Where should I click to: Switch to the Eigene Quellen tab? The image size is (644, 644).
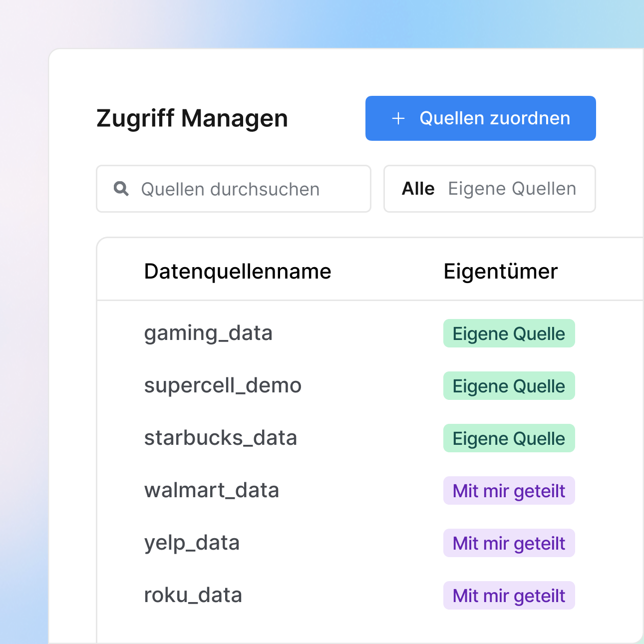pyautogui.click(x=512, y=189)
